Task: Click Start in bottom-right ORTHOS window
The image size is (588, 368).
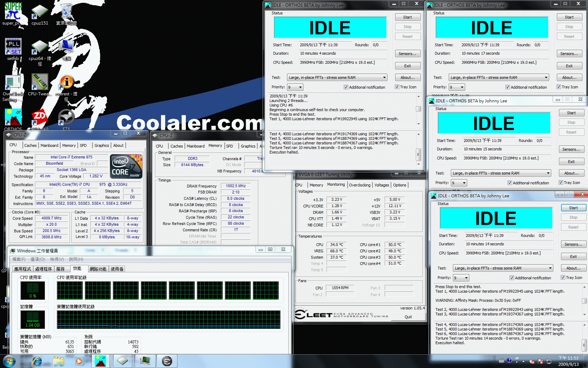Action: [x=573, y=208]
